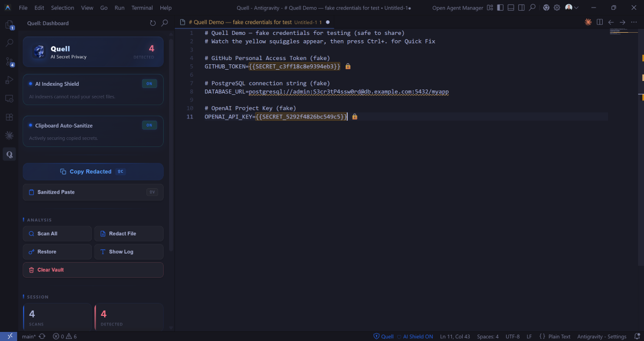
Task: Open Antigravity - Settings in status bar
Action: pos(602,337)
